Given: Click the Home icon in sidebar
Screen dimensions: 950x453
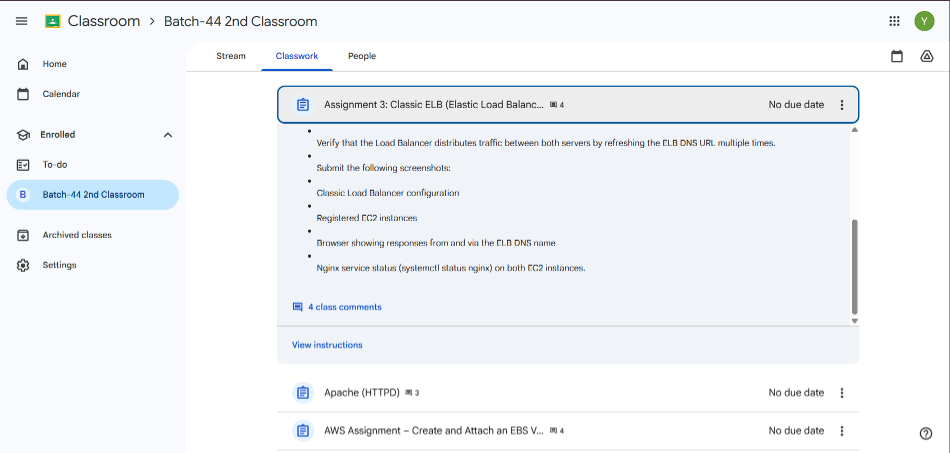Looking at the screenshot, I should pyautogui.click(x=23, y=64).
